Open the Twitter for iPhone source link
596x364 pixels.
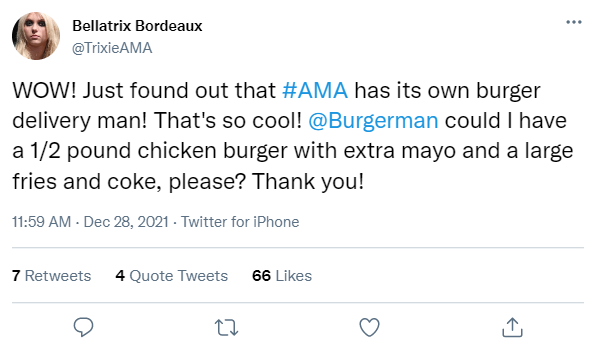(240, 222)
